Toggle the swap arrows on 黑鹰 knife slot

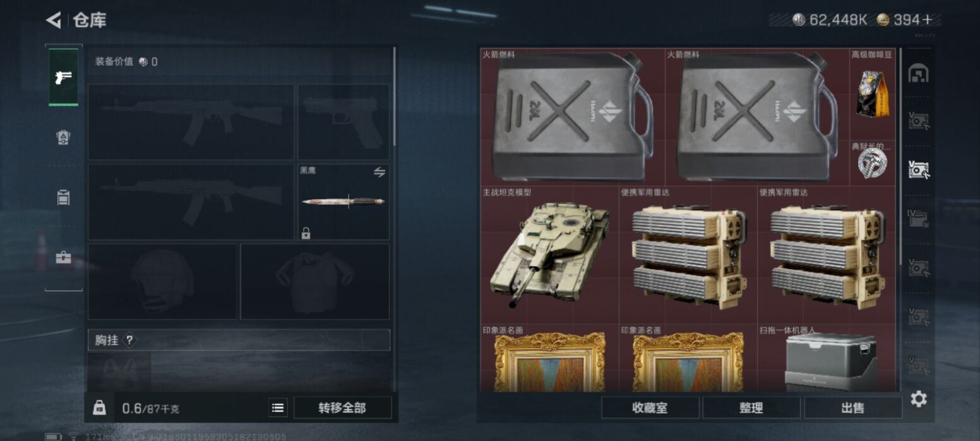pos(379,172)
